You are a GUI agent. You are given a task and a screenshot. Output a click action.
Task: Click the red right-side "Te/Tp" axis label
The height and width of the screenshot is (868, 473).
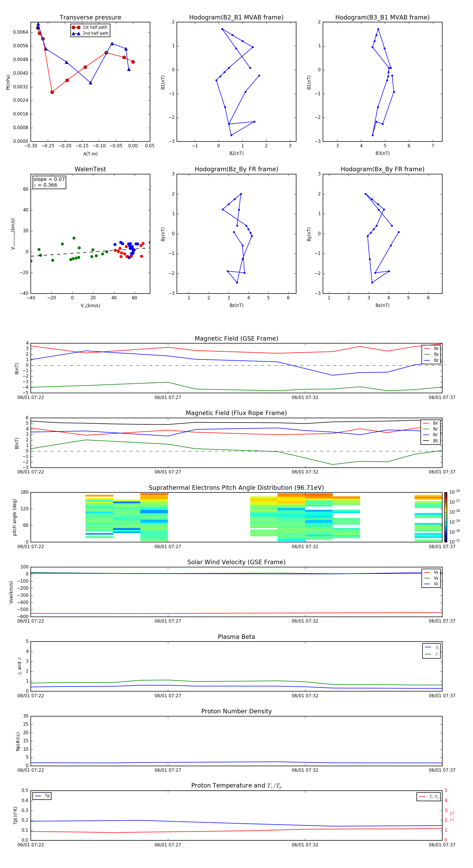click(453, 816)
